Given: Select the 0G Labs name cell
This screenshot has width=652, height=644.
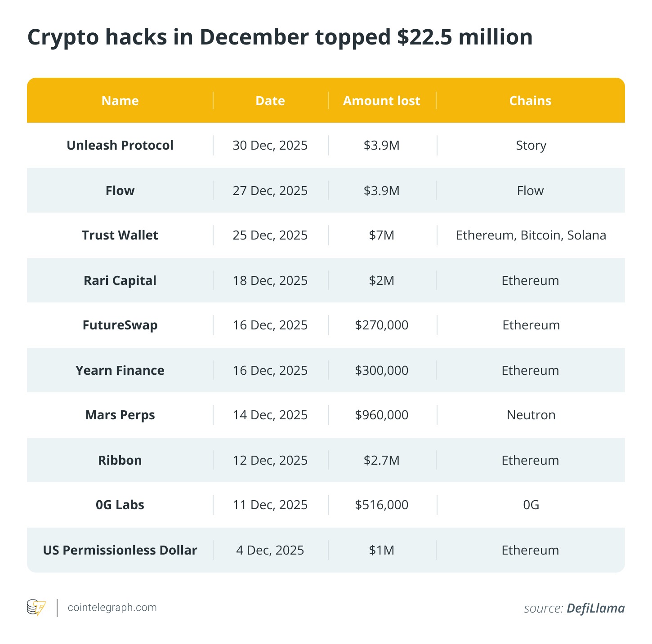Looking at the screenshot, I should (120, 505).
